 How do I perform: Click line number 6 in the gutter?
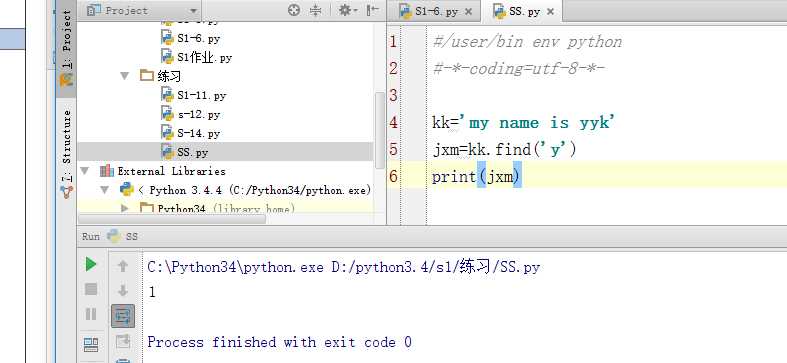pos(393,176)
